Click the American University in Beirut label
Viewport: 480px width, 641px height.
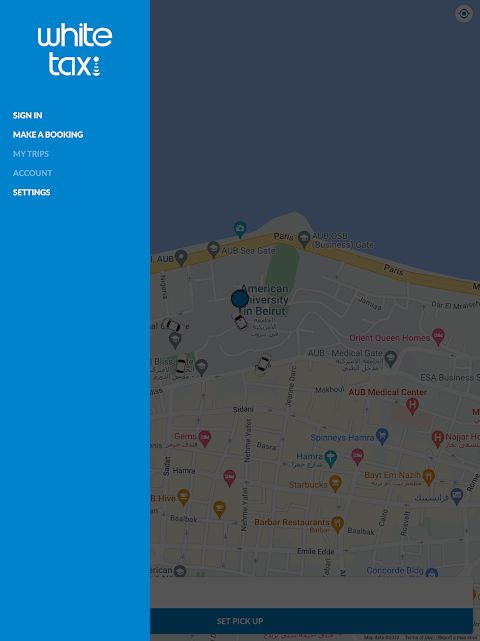tap(265, 300)
